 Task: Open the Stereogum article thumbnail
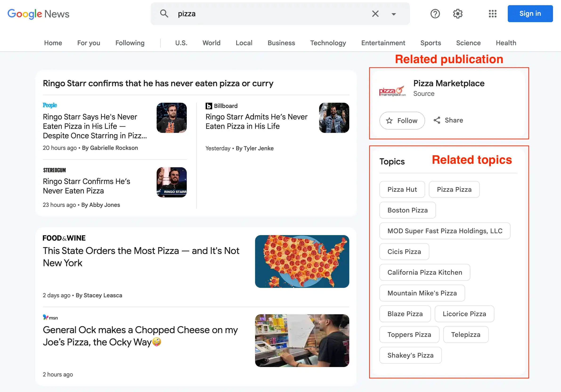[171, 182]
